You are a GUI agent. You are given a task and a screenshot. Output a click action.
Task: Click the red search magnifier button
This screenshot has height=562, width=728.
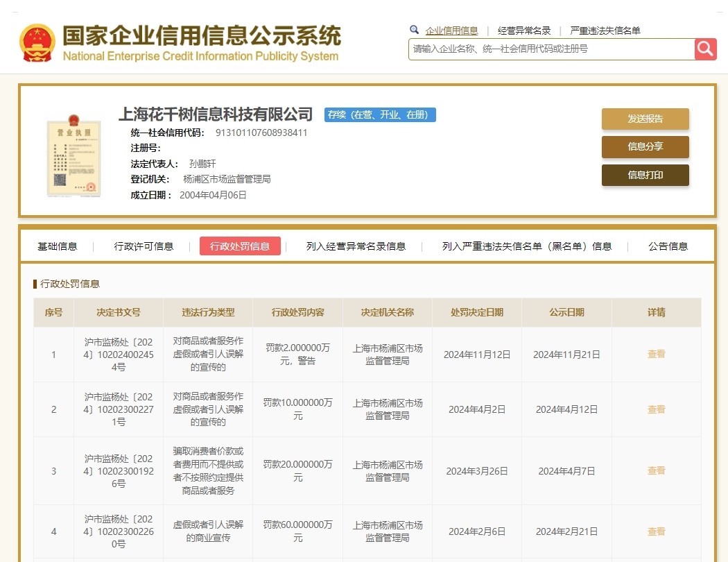pos(705,49)
